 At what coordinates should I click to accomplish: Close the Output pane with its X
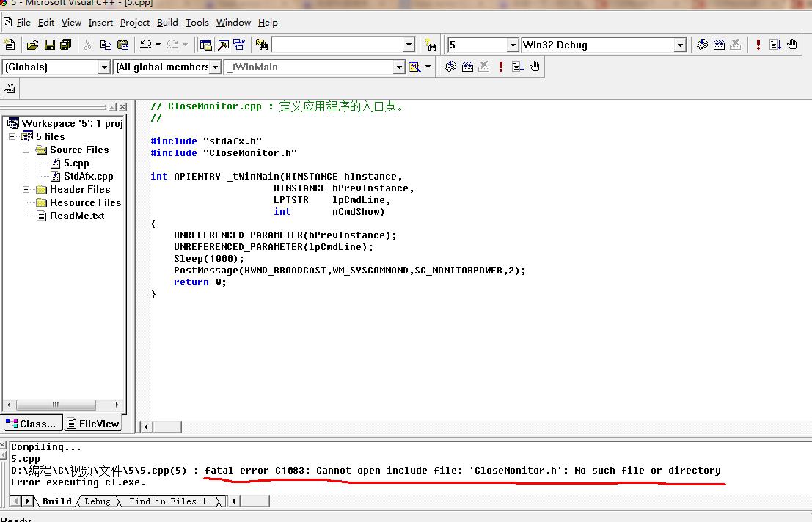click(x=3, y=445)
